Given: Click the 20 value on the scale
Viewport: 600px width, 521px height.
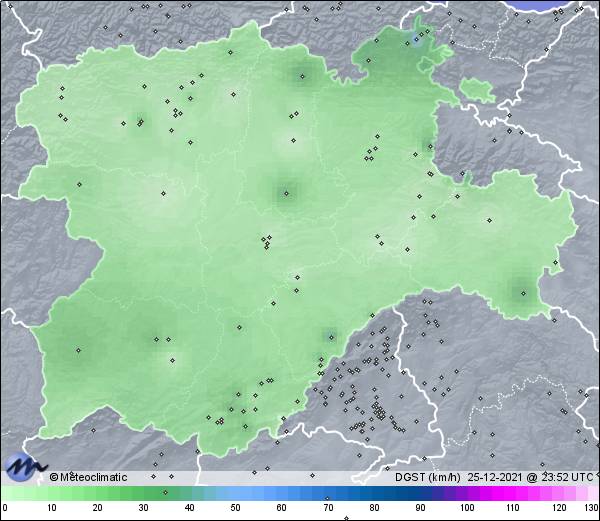Looking at the screenshot, I should [97, 508].
